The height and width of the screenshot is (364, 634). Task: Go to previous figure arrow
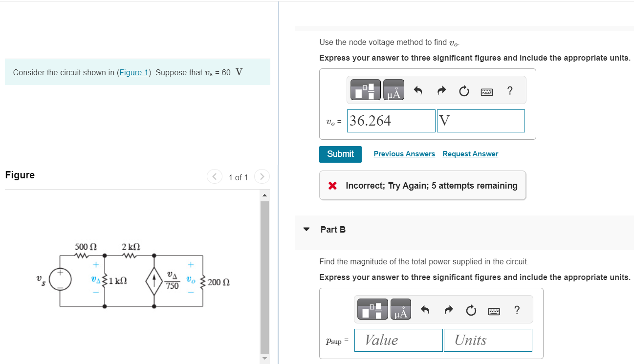(x=214, y=176)
